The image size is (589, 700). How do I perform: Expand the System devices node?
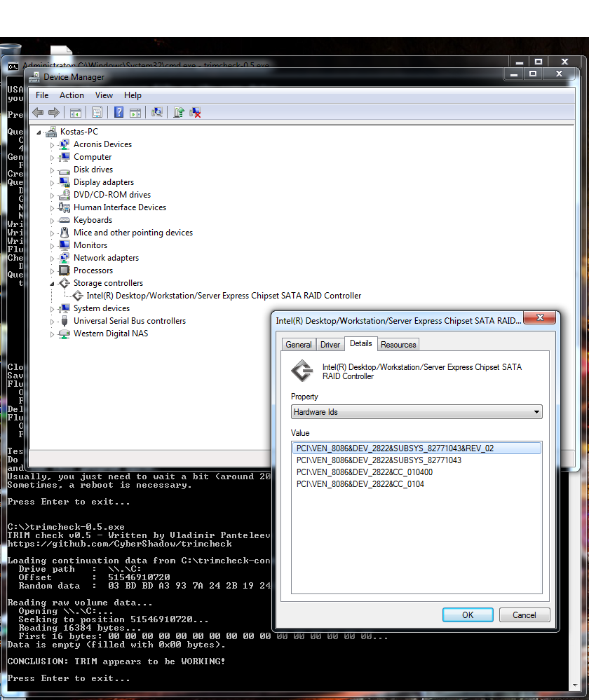pyautogui.click(x=52, y=308)
